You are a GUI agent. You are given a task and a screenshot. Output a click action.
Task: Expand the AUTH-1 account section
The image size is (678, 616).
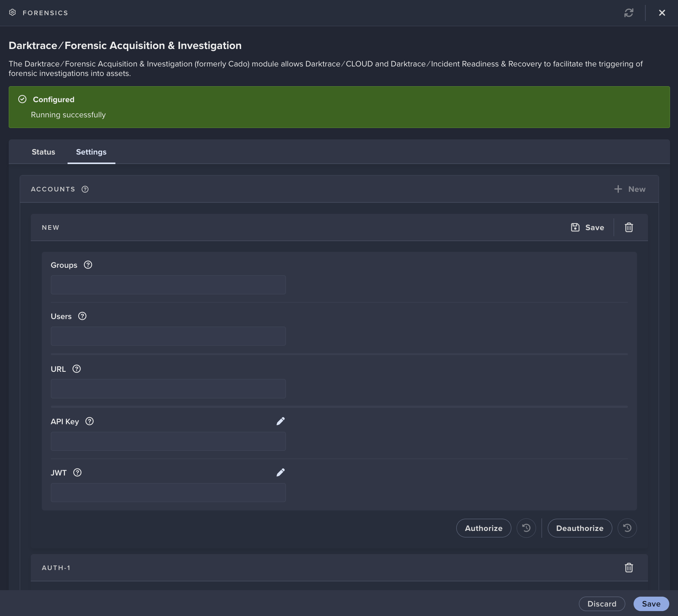tap(56, 568)
